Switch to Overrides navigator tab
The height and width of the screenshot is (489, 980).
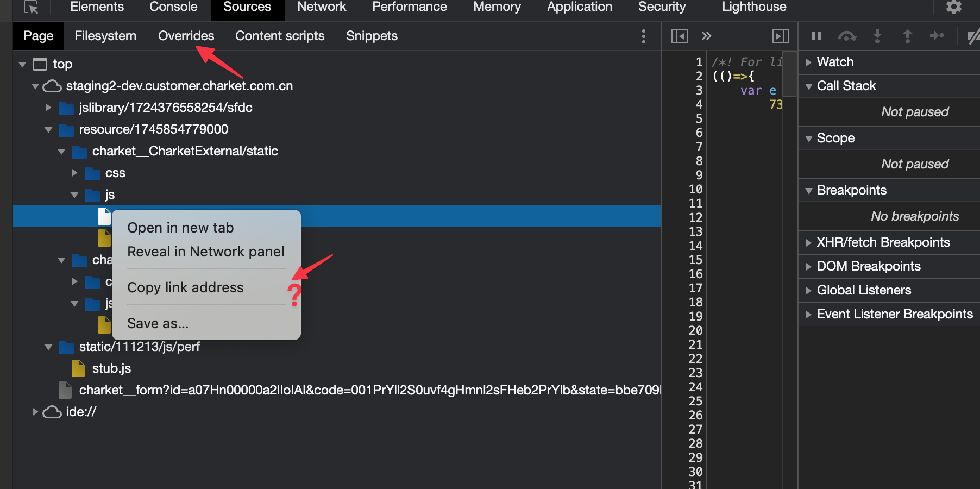[186, 36]
